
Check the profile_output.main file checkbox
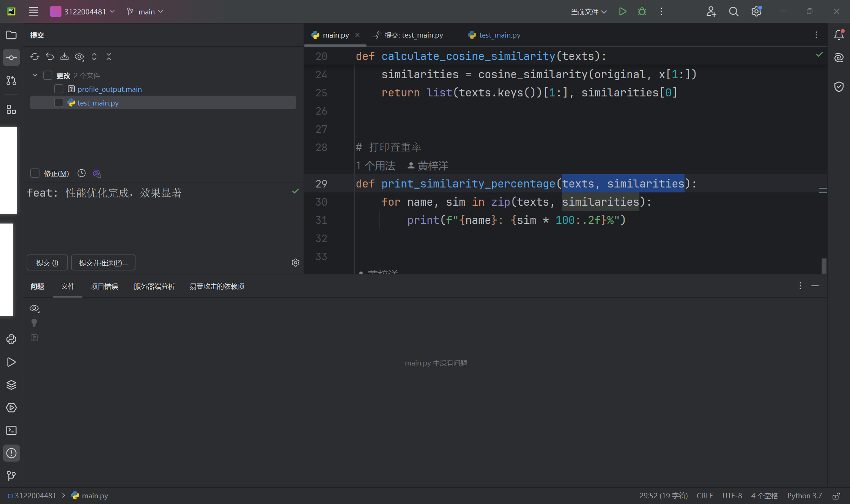tap(59, 89)
